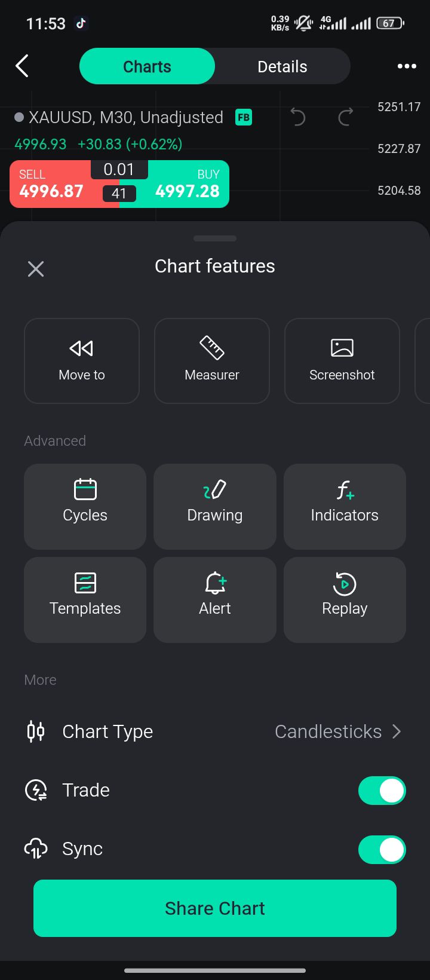Take a chart Screenshot
The width and height of the screenshot is (430, 980).
point(342,361)
